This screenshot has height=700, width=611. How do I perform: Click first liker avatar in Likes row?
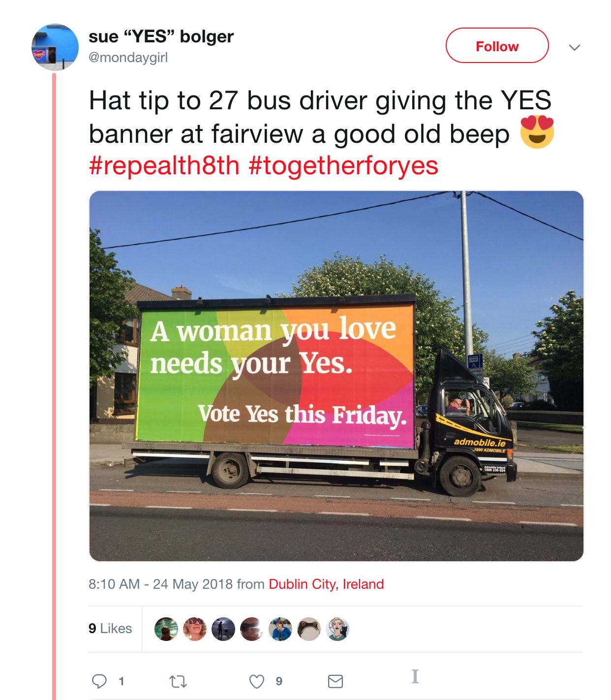tap(166, 629)
